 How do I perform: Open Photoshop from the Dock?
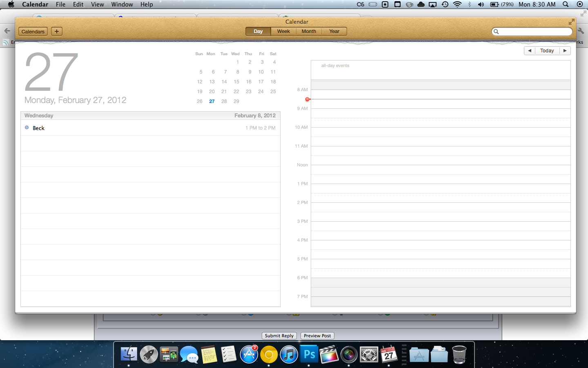[309, 354]
